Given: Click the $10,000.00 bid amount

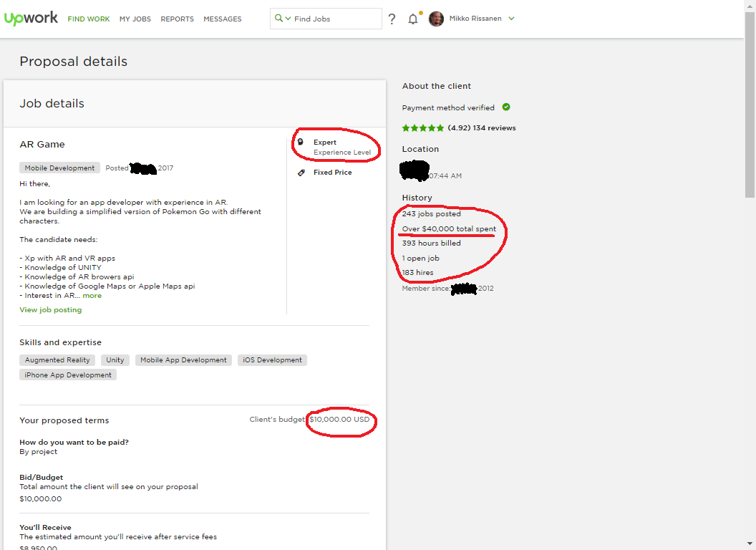Looking at the screenshot, I should 41,499.
